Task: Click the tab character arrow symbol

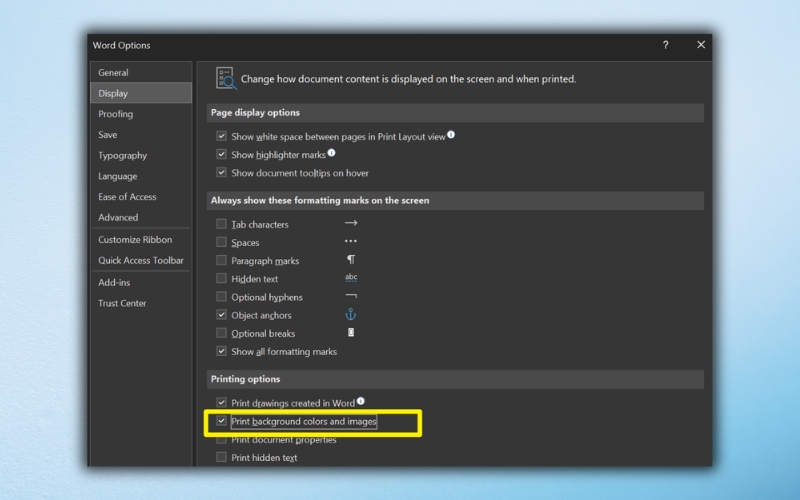Action: click(x=351, y=223)
